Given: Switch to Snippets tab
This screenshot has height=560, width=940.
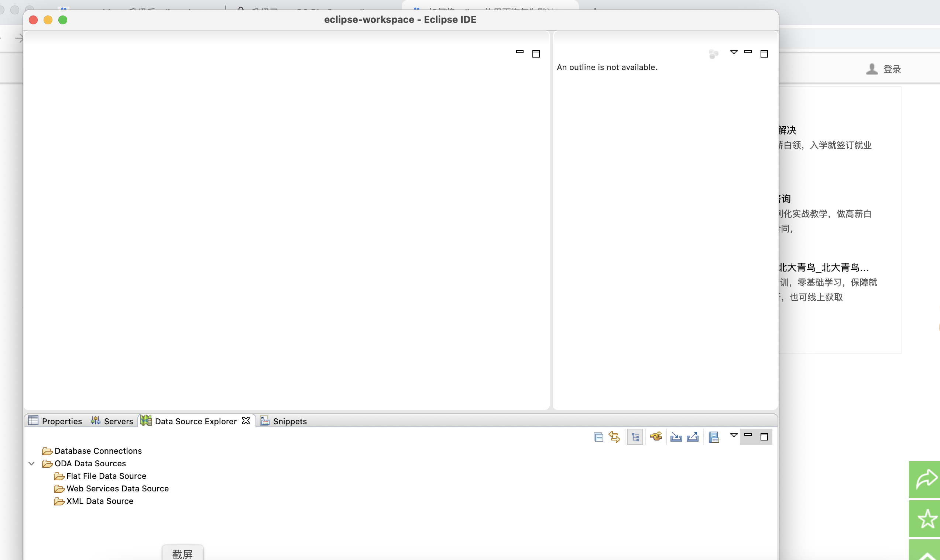Looking at the screenshot, I should (284, 421).
